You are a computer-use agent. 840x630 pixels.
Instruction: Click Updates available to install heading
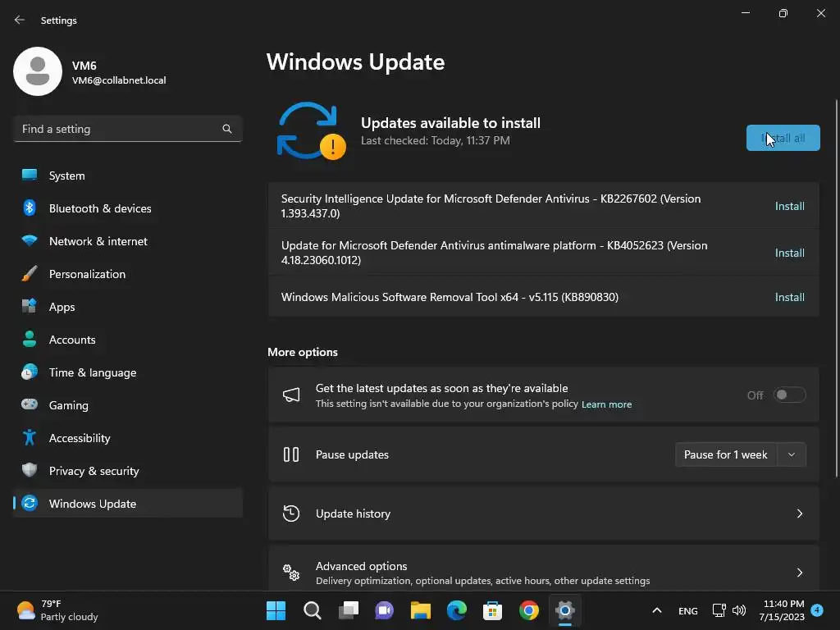click(x=450, y=123)
